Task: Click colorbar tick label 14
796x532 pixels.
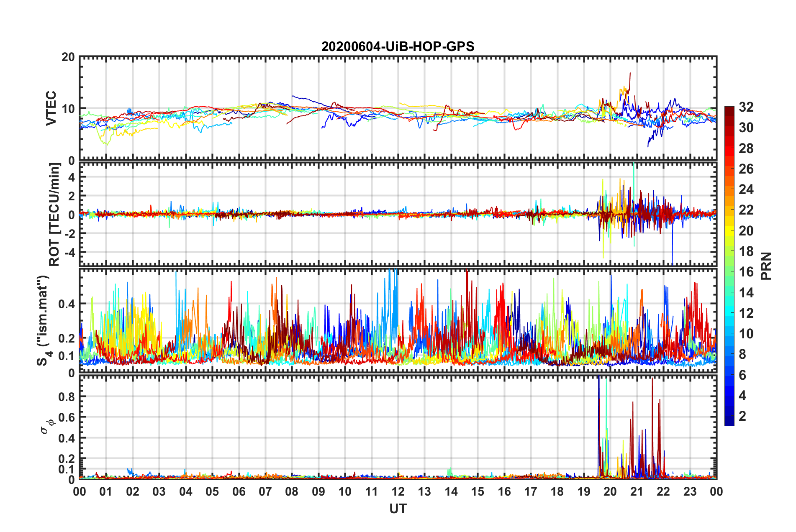Action: pyautogui.click(x=746, y=292)
